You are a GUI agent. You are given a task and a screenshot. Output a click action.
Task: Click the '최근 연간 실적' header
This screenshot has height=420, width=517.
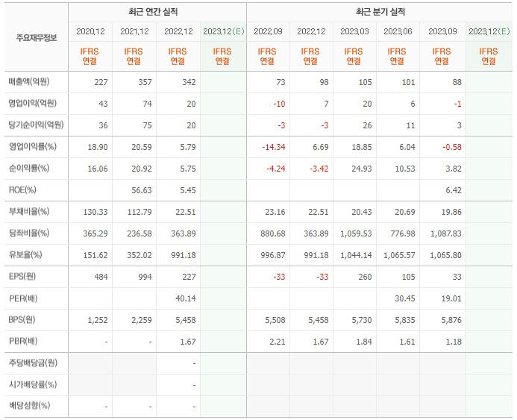[153, 12]
